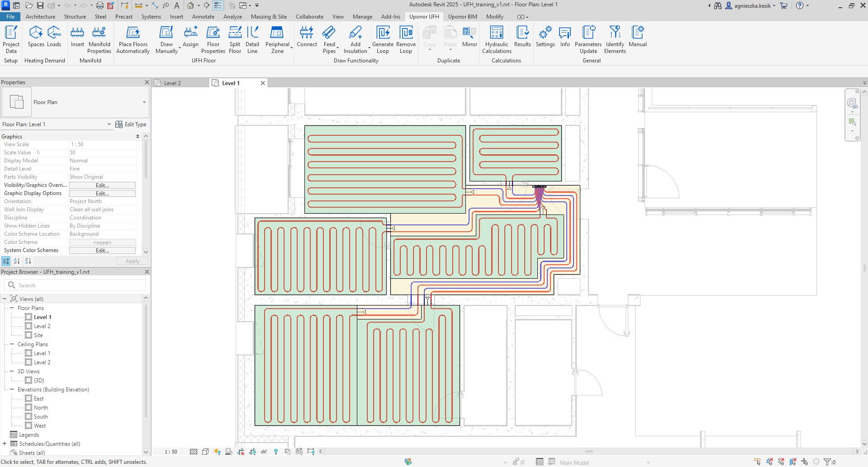The height and width of the screenshot is (467, 868).
Task: Open the Systems ribbon tab
Action: 151,17
